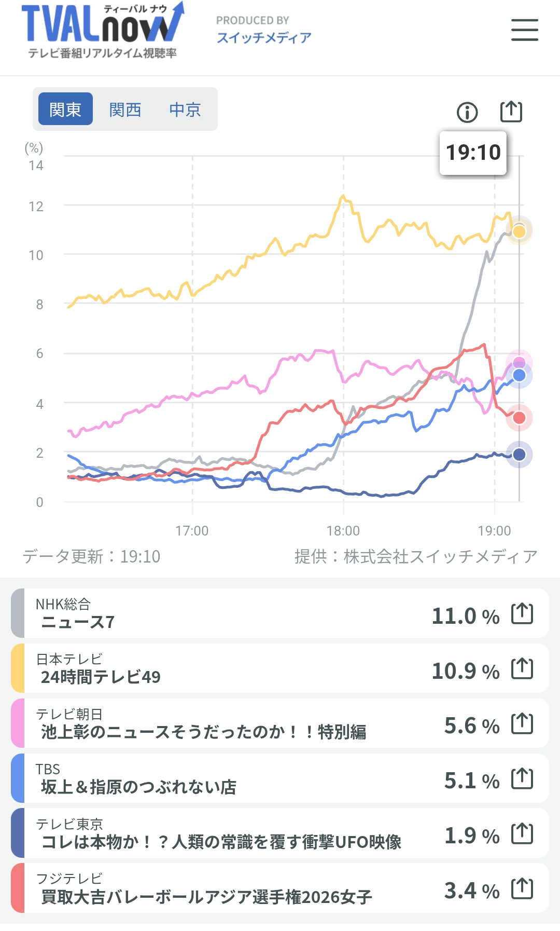This screenshot has height=931, width=560.
Task: Tap the chart share icon
Action: pyautogui.click(x=511, y=111)
